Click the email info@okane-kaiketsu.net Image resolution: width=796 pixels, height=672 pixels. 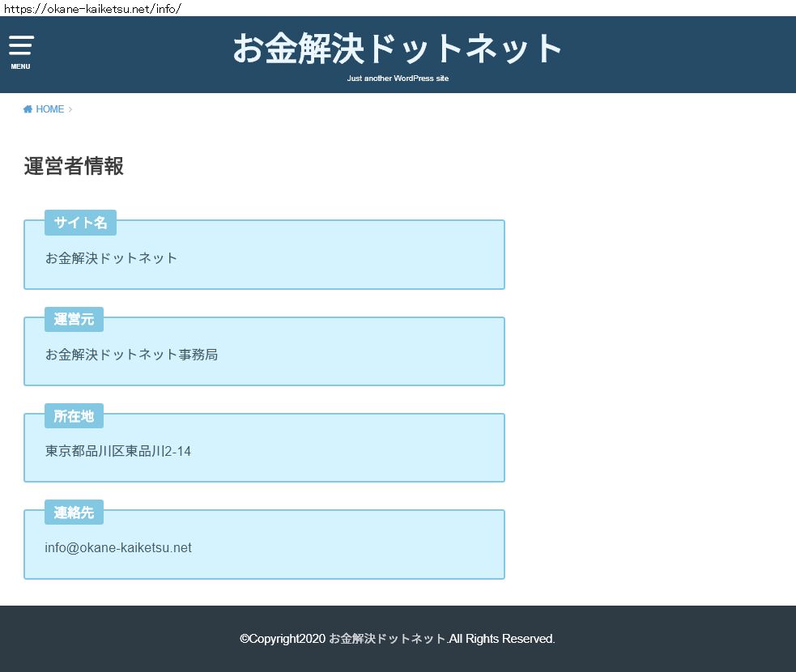[118, 547]
